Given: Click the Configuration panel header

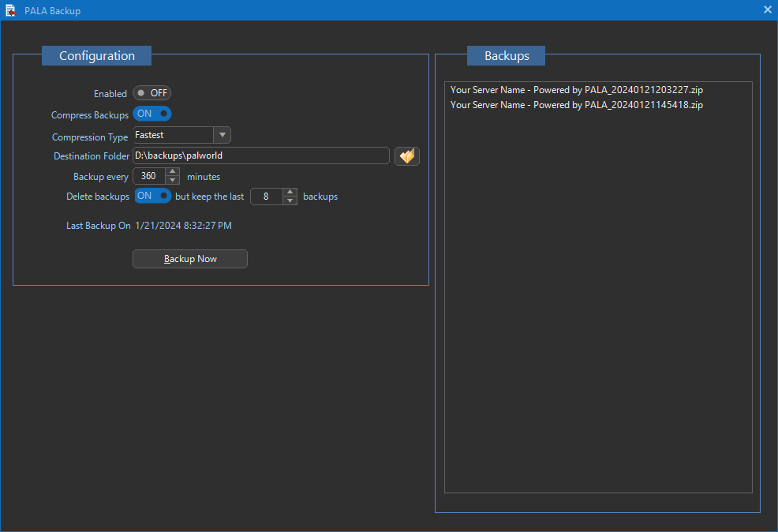Looking at the screenshot, I should click(96, 55).
